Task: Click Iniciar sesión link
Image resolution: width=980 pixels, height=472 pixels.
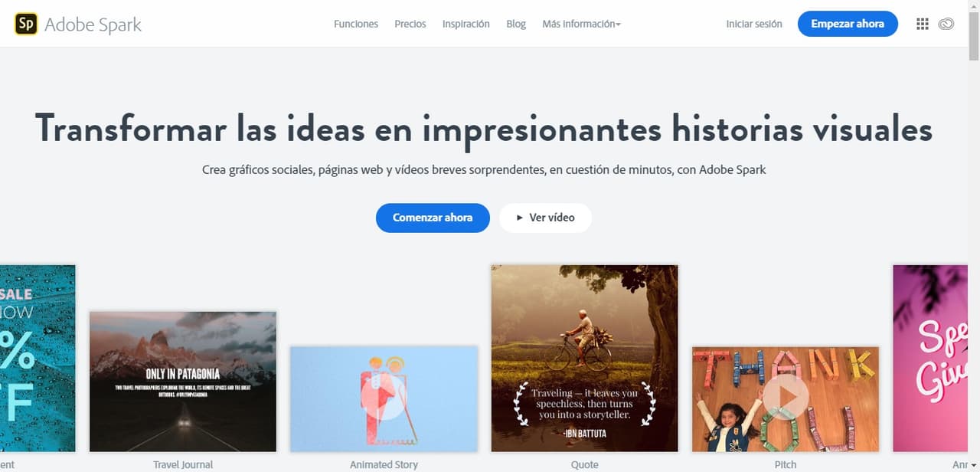Action: [754, 24]
